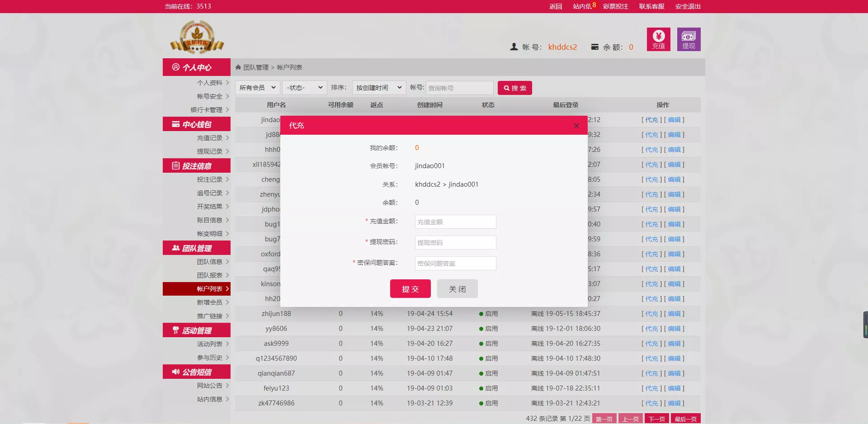The image size is (868, 424).
Task: Click the trophy icon beside 活动管理
Action: 176,330
